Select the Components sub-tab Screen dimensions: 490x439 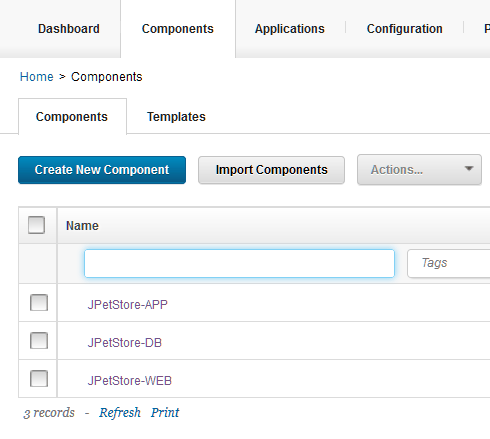point(72,117)
